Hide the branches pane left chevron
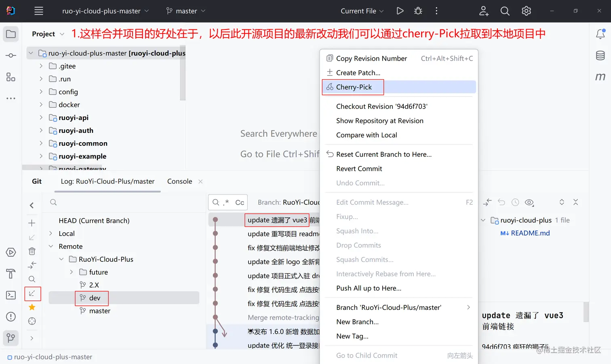 point(32,206)
